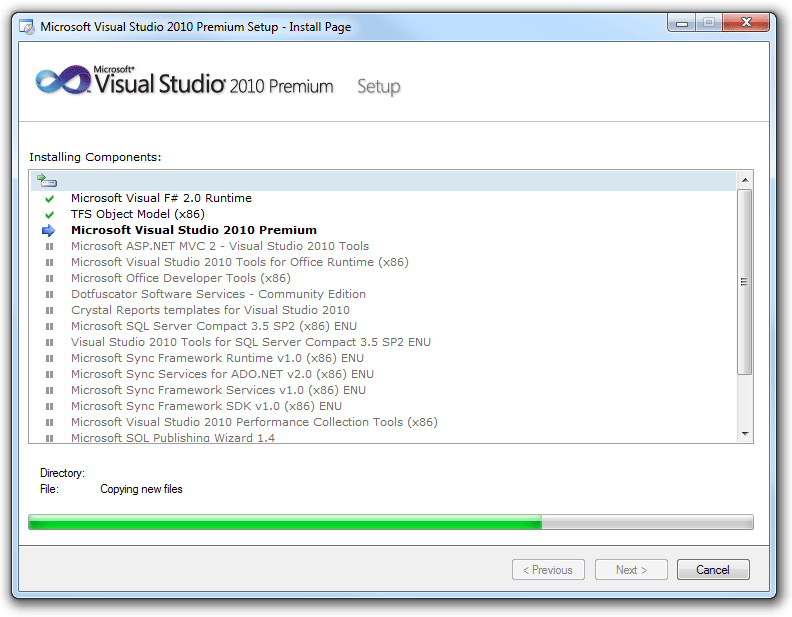Click the Installing Components label
The width and height of the screenshot is (792, 617).
tap(95, 157)
